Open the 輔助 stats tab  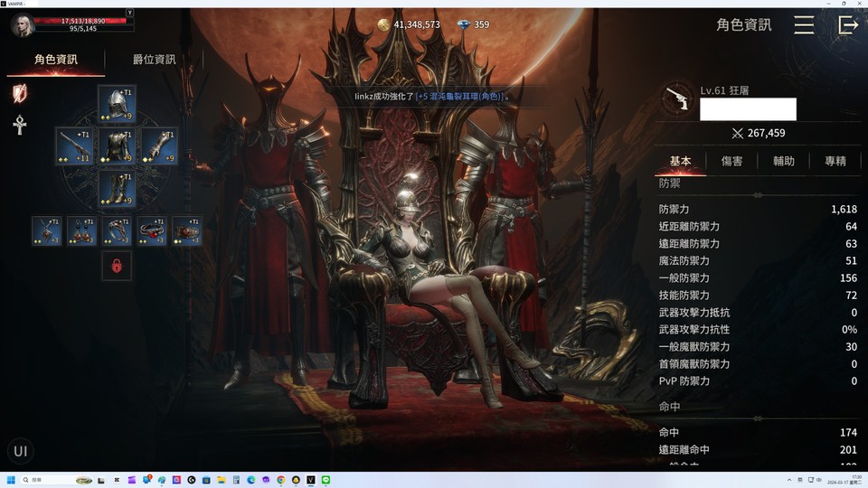click(783, 161)
